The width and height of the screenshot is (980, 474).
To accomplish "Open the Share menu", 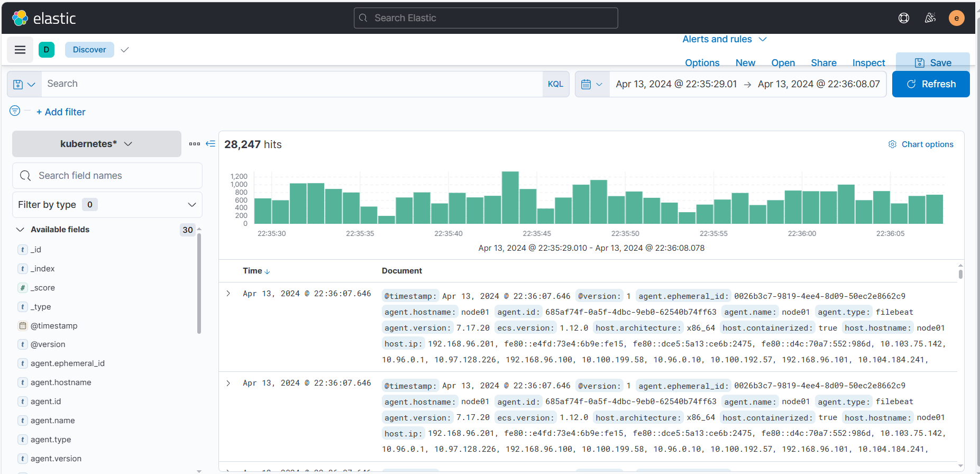I will click(x=824, y=62).
